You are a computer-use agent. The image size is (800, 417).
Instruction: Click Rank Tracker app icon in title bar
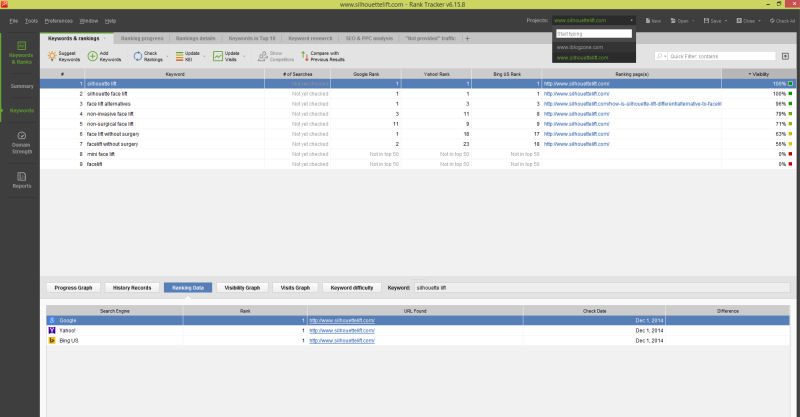pos(4,4)
